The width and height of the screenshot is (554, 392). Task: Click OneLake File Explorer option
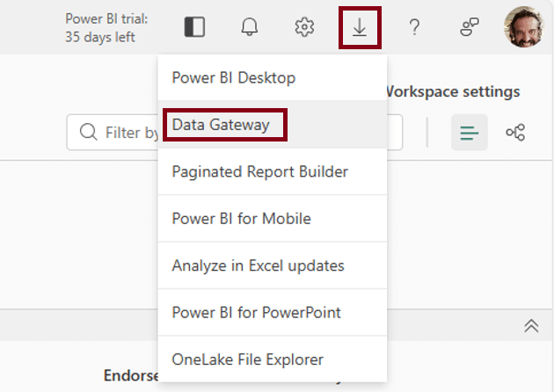click(x=247, y=359)
